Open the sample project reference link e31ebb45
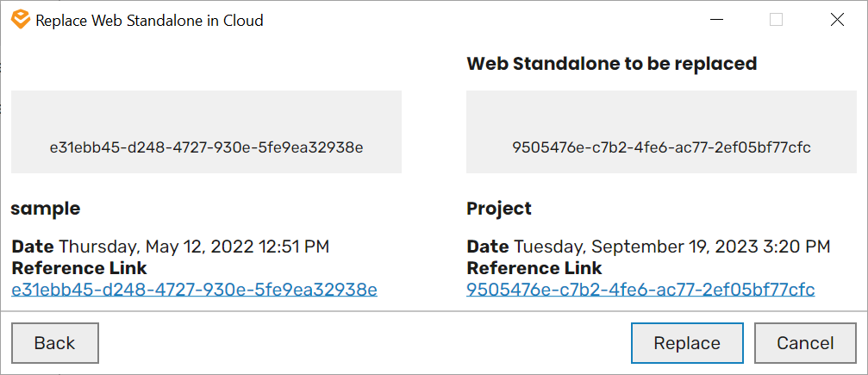 (x=194, y=289)
